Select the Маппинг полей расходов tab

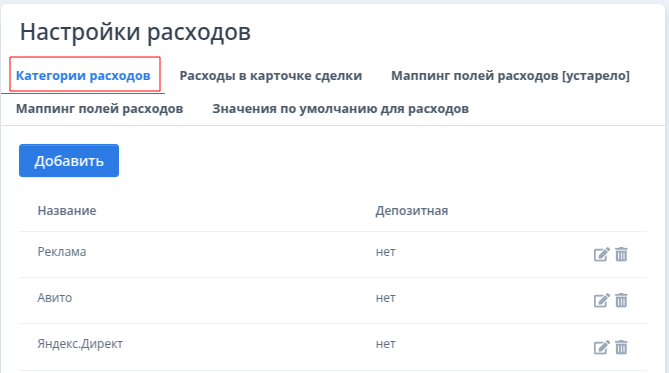coord(99,109)
